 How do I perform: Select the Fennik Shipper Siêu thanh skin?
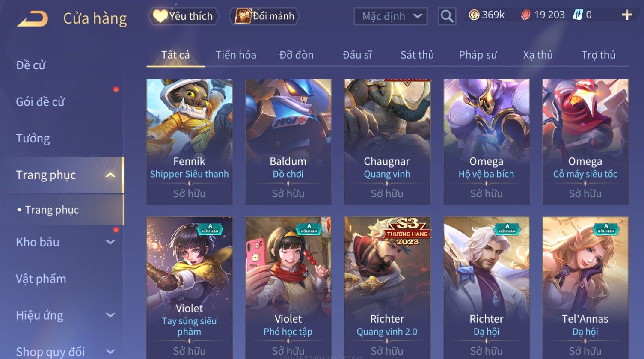tap(190, 142)
